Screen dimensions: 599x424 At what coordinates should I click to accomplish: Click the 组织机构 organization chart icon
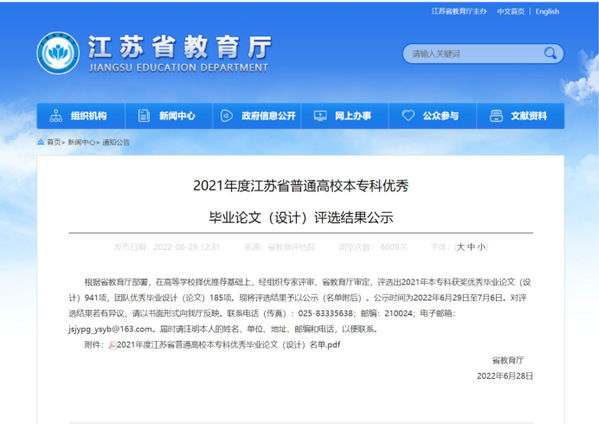[x=56, y=116]
